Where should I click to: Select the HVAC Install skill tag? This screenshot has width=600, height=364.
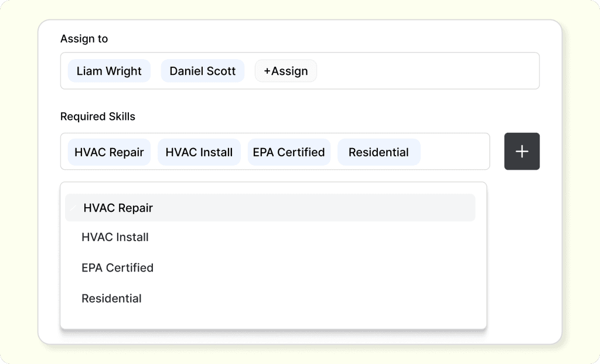click(199, 152)
